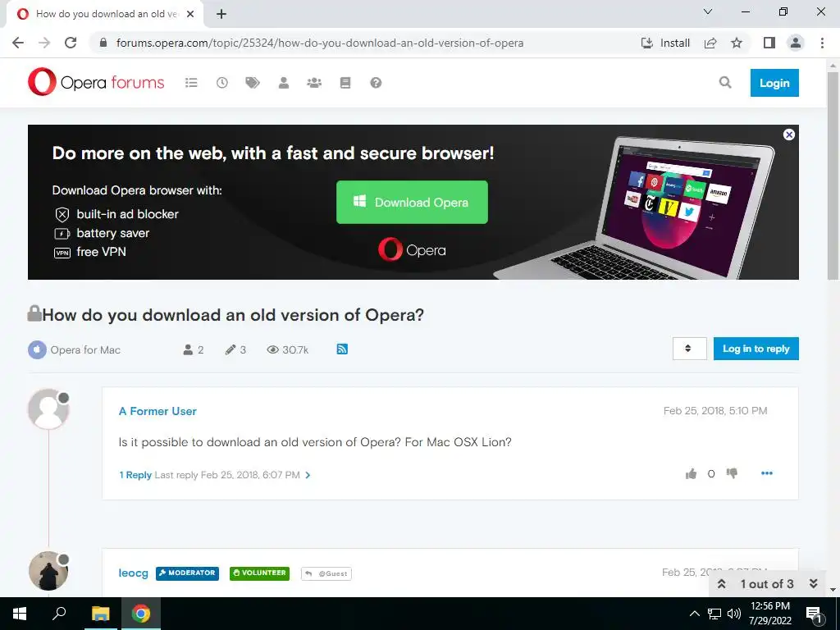Select the 'How do you download an old' tab

105,14
